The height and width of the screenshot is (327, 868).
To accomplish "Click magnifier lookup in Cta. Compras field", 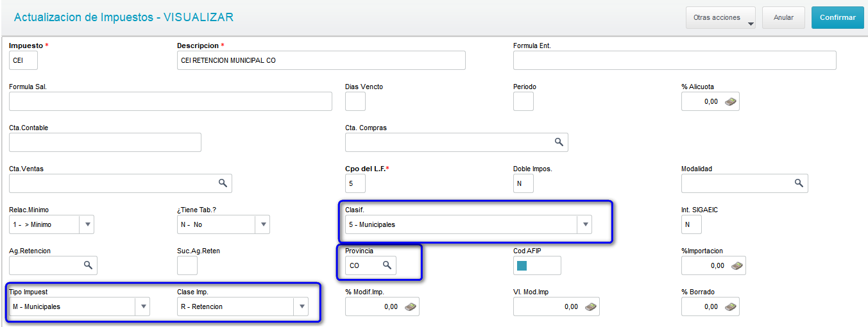I will pos(559,142).
